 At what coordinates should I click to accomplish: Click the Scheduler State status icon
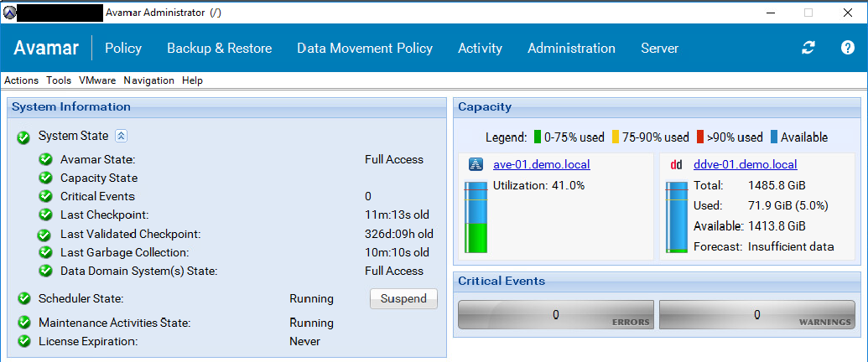point(23,298)
